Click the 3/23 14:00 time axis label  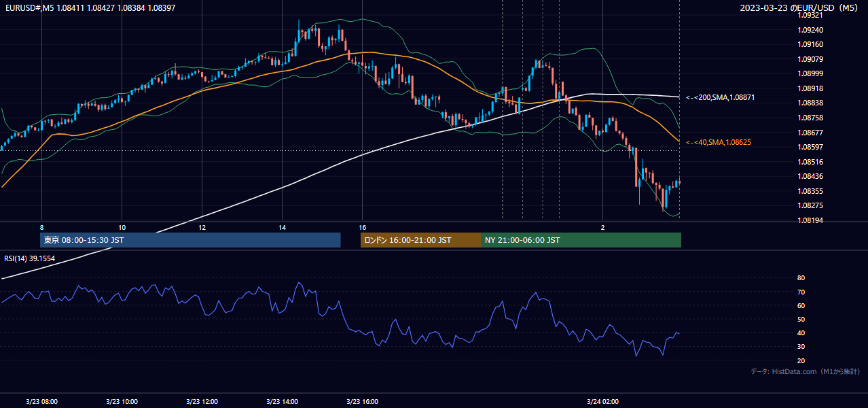click(x=282, y=401)
